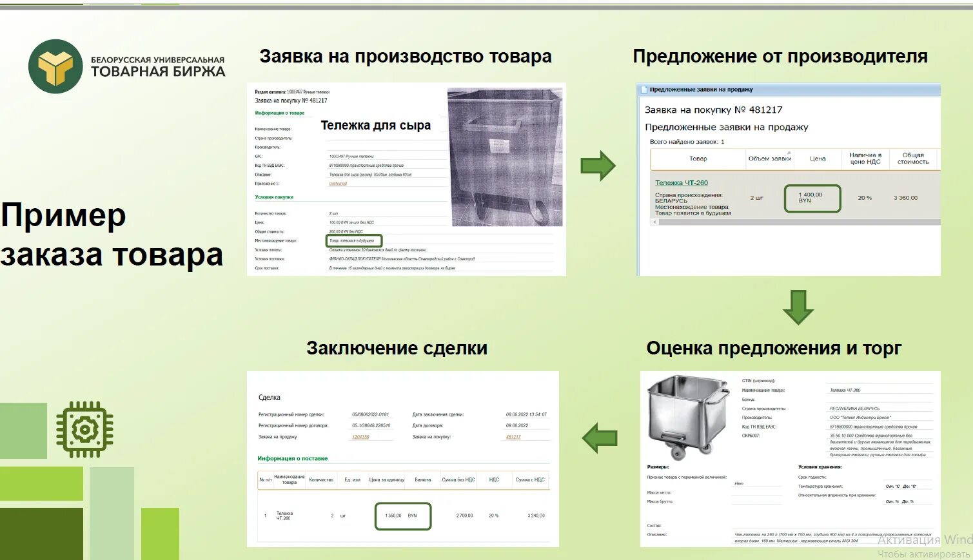The image size is (973, 560).
Task: Click the total with VAT 3 240,00
Action: 536,516
